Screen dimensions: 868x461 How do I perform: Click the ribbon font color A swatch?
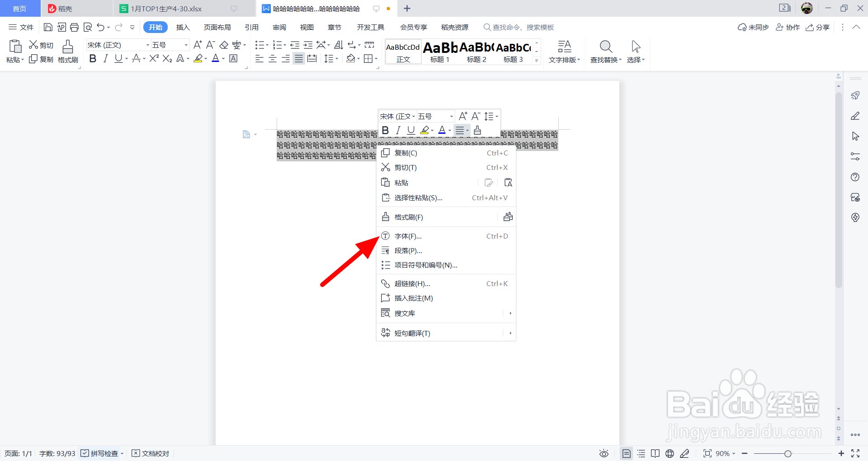[215, 58]
